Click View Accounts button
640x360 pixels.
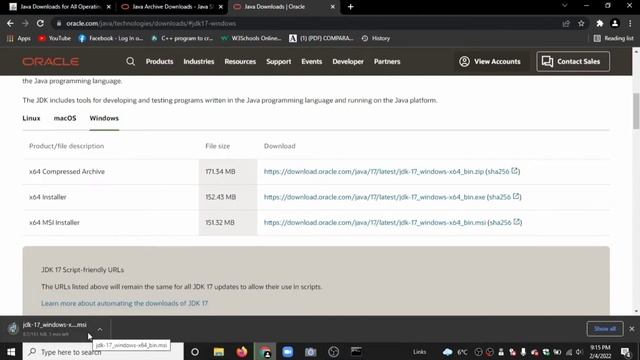(x=490, y=62)
